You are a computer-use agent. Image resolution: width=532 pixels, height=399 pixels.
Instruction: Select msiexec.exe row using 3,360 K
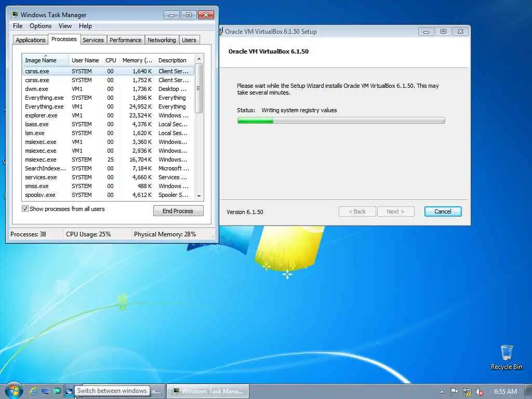pos(108,142)
